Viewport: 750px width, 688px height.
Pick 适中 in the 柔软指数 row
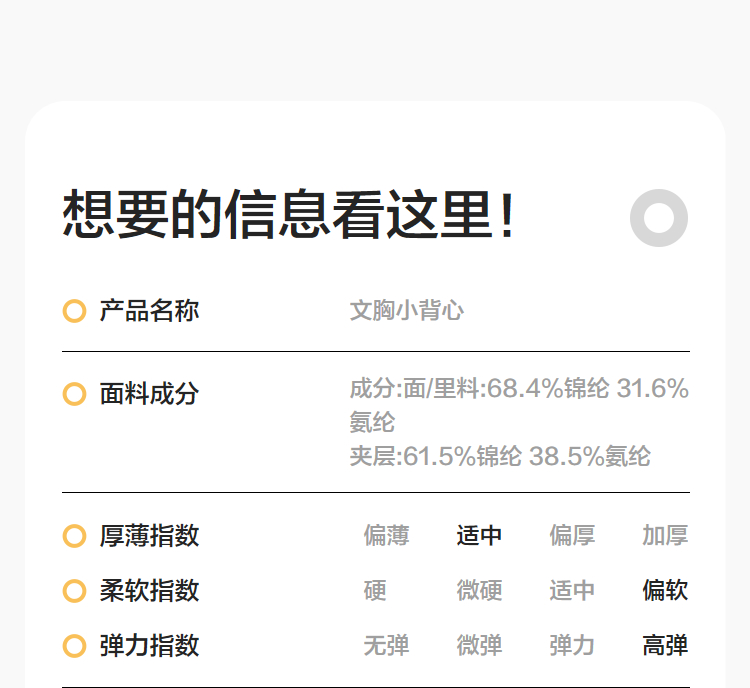click(x=572, y=591)
